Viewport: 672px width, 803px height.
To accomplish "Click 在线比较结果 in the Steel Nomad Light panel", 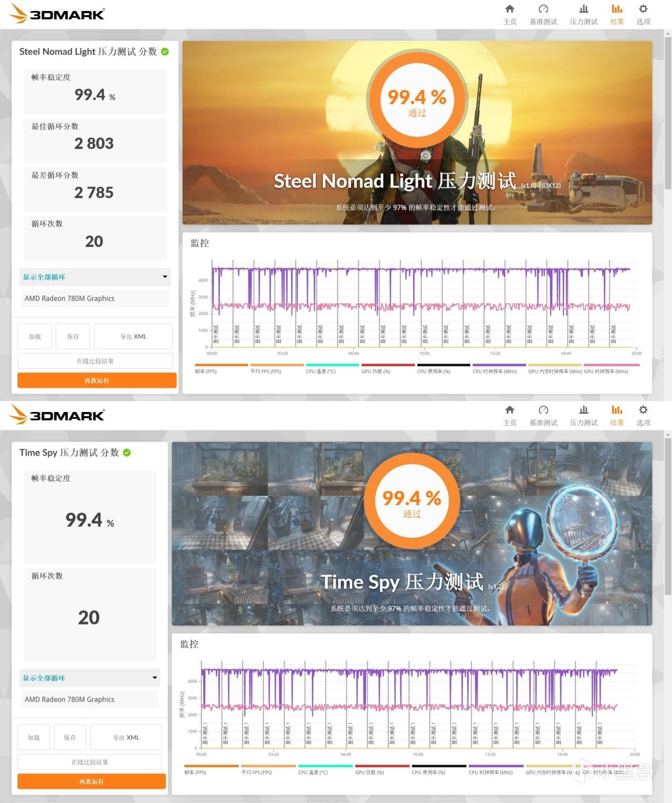I will coord(95,361).
